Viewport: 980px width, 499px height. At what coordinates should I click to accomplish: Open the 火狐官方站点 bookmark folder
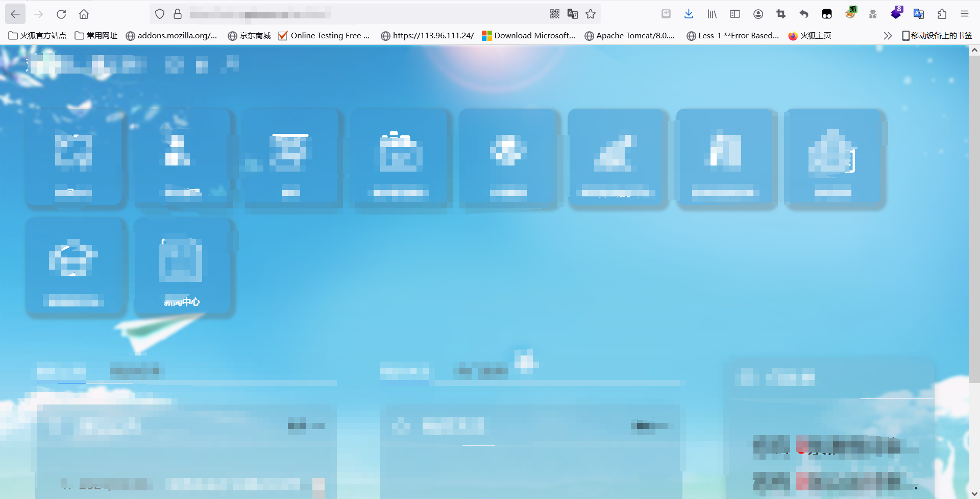(38, 36)
